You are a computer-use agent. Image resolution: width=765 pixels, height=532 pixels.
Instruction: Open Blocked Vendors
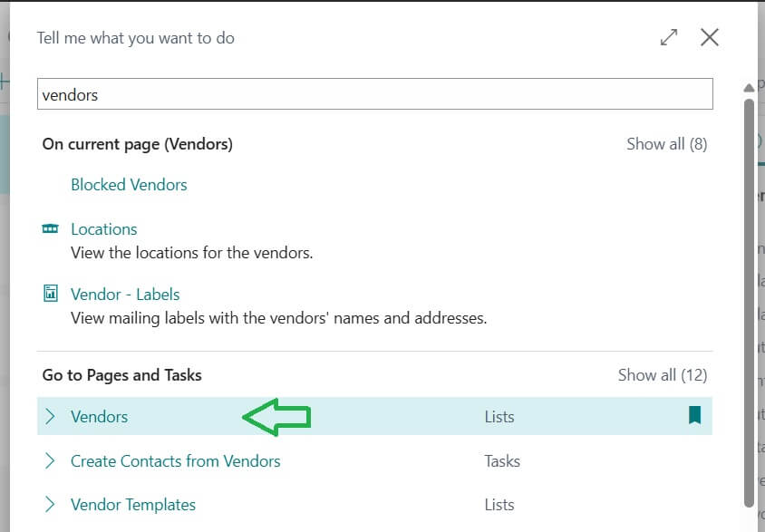[129, 184]
